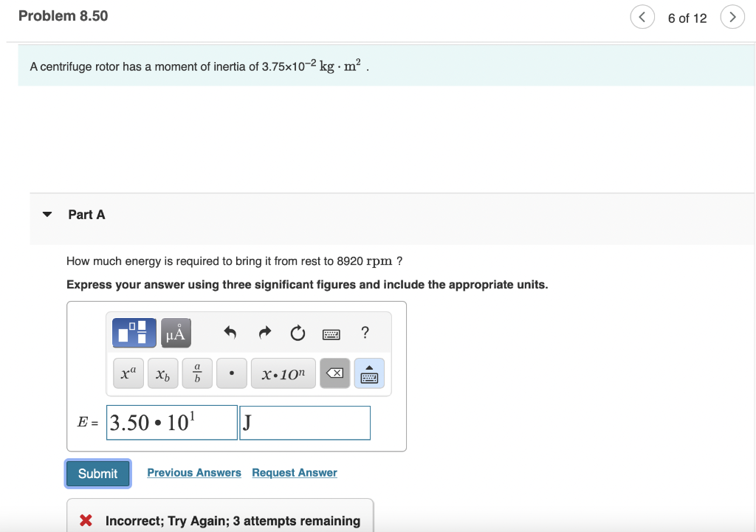Open the templates palette in the equation editor
The height and width of the screenshot is (532, 756).
[x=134, y=333]
